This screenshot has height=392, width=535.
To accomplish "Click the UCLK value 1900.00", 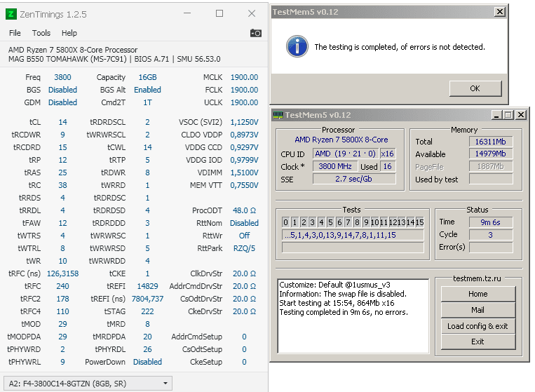I will [x=244, y=102].
